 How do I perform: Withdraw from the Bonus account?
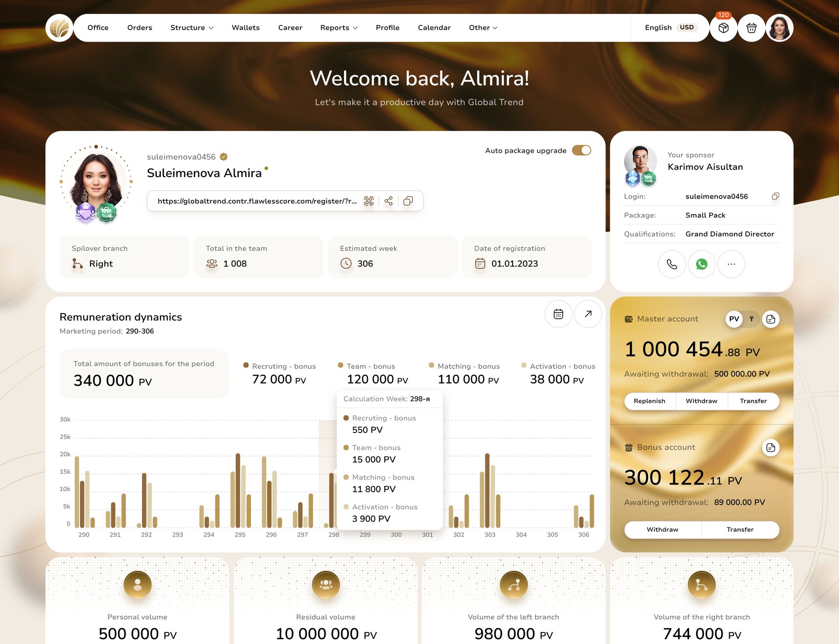pos(662,529)
